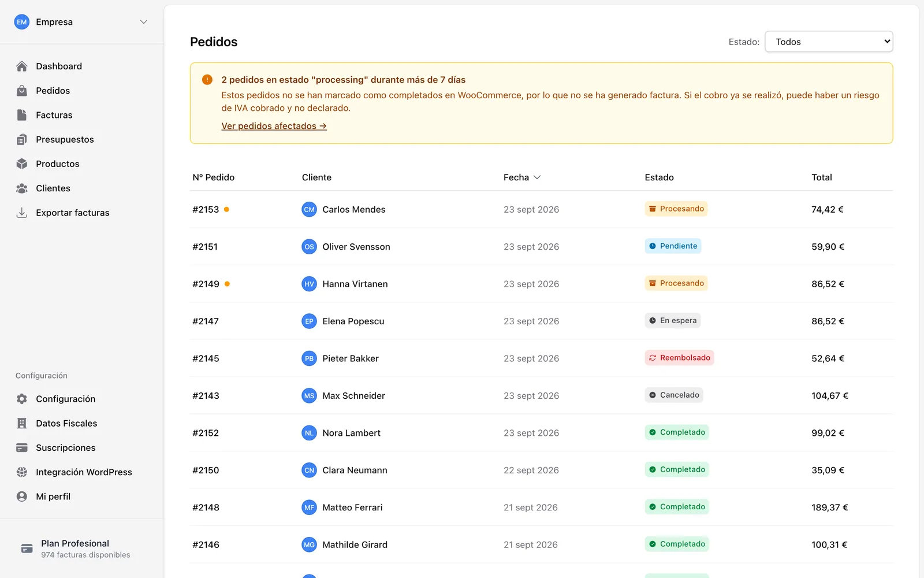The image size is (924, 578).
Task: Click order number #2146
Action: click(x=206, y=544)
